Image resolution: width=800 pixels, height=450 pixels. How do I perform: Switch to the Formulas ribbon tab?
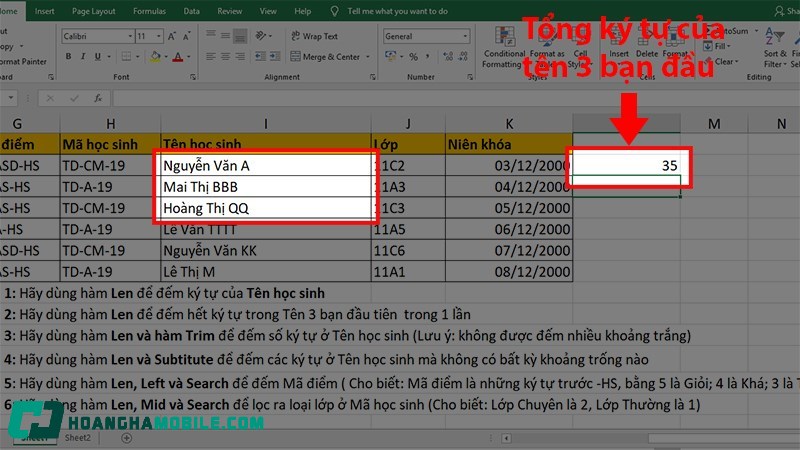(x=149, y=11)
